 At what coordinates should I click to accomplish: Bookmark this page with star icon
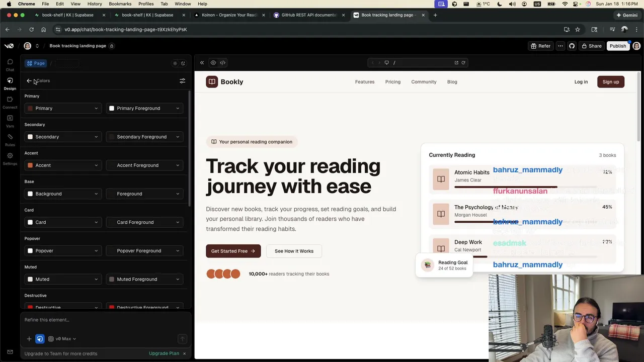tap(578, 29)
